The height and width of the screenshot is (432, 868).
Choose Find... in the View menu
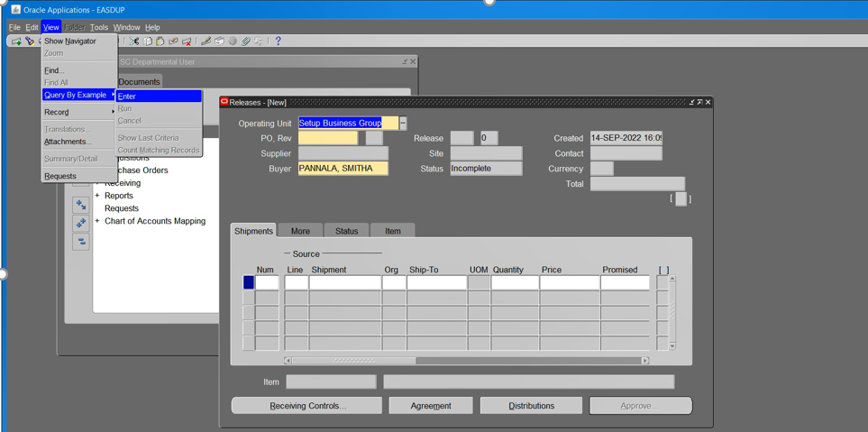pyautogui.click(x=79, y=70)
